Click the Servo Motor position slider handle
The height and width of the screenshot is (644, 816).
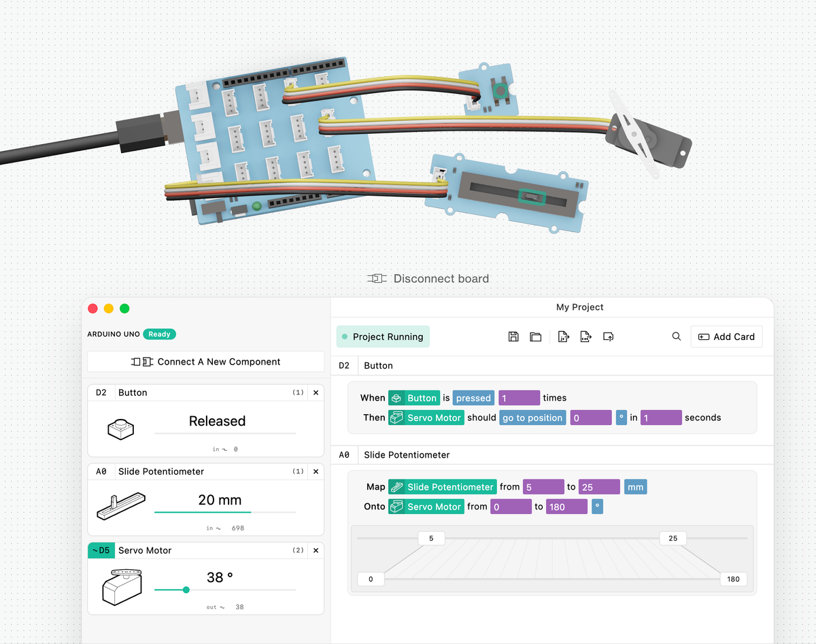tap(186, 590)
